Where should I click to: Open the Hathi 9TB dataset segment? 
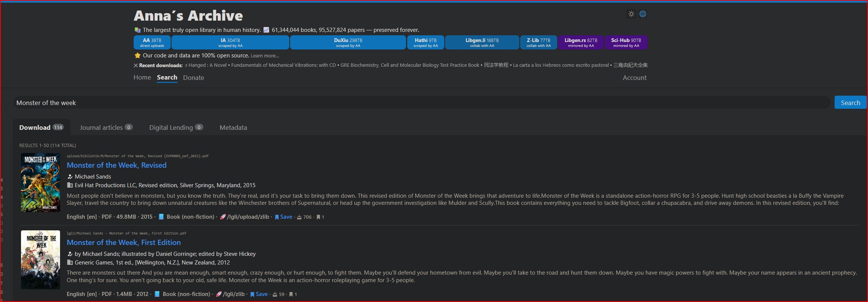pyautogui.click(x=426, y=42)
